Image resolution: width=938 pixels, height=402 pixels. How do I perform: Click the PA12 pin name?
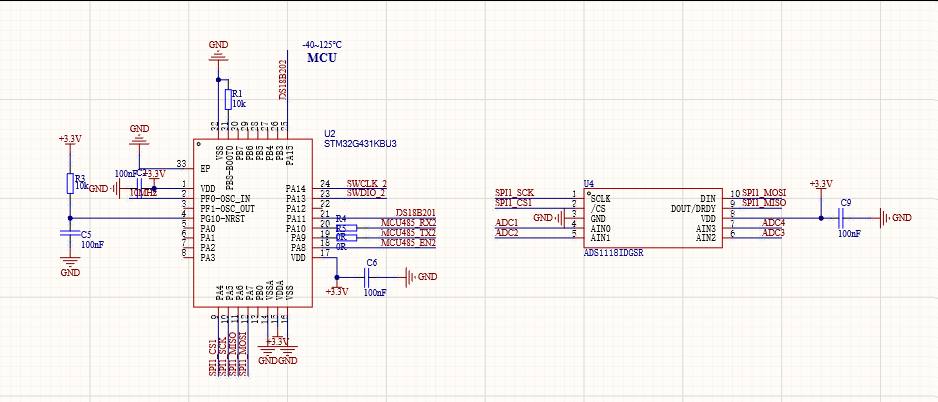[x=296, y=208]
